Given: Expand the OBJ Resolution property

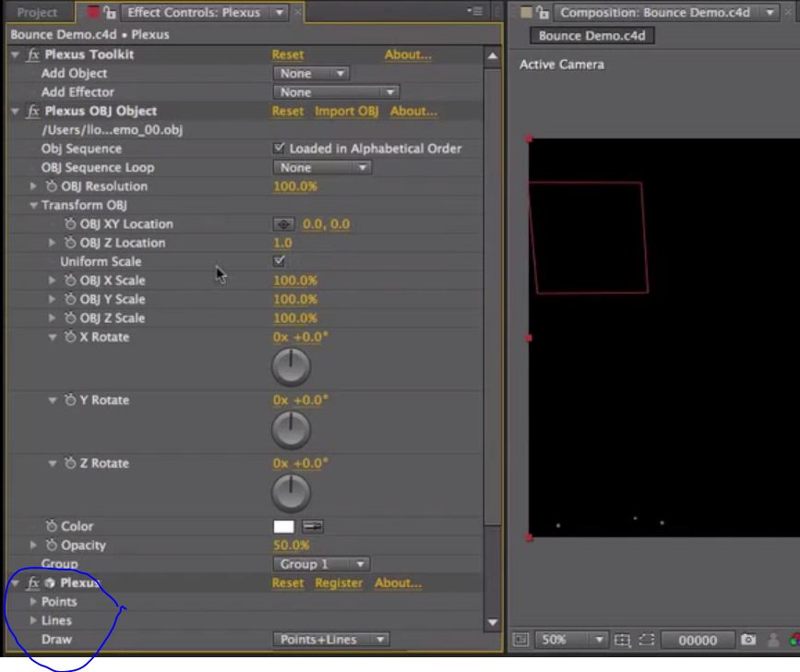Looking at the screenshot, I should point(33,186).
